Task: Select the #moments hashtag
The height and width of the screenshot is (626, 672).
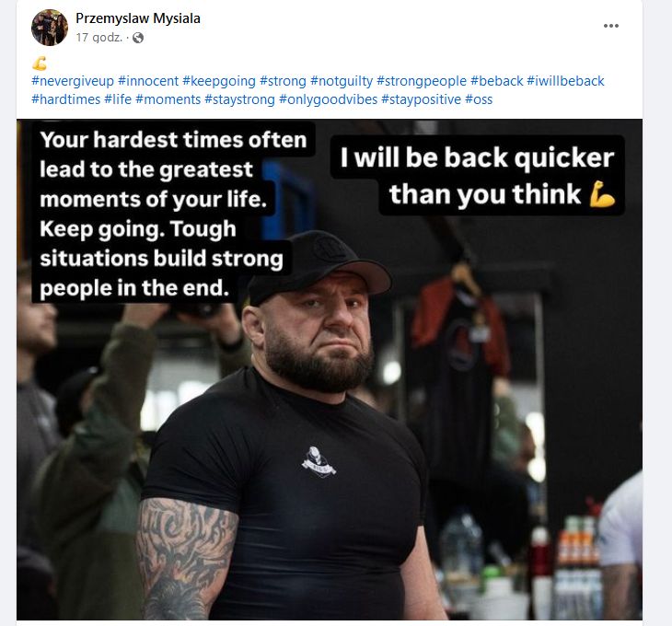Action: [x=168, y=99]
